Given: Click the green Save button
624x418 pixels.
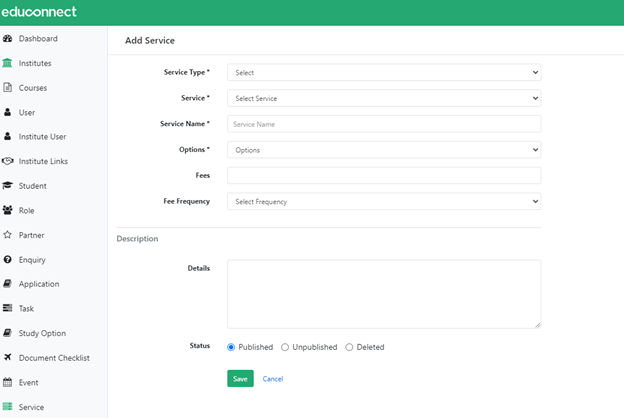Looking at the screenshot, I should pyautogui.click(x=240, y=379).
